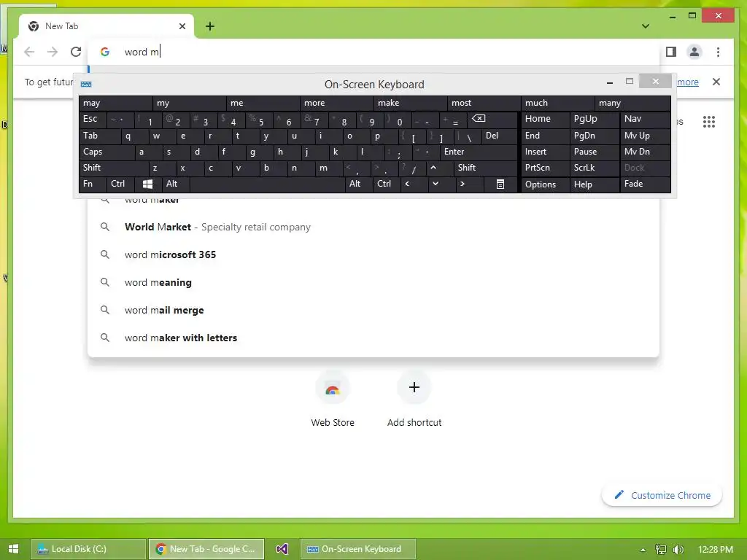The width and height of the screenshot is (747, 560).
Task: Click the Esc key on keyboard
Action: (x=93, y=119)
